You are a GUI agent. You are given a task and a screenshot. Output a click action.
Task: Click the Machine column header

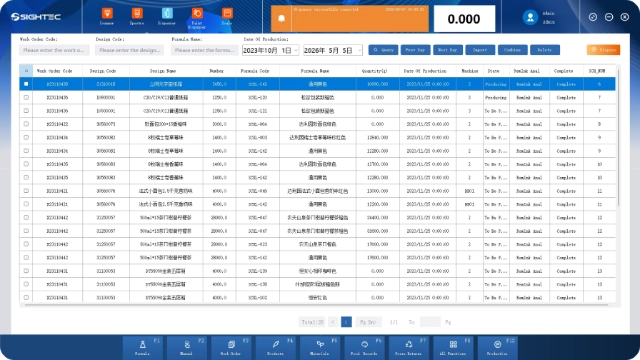point(470,71)
